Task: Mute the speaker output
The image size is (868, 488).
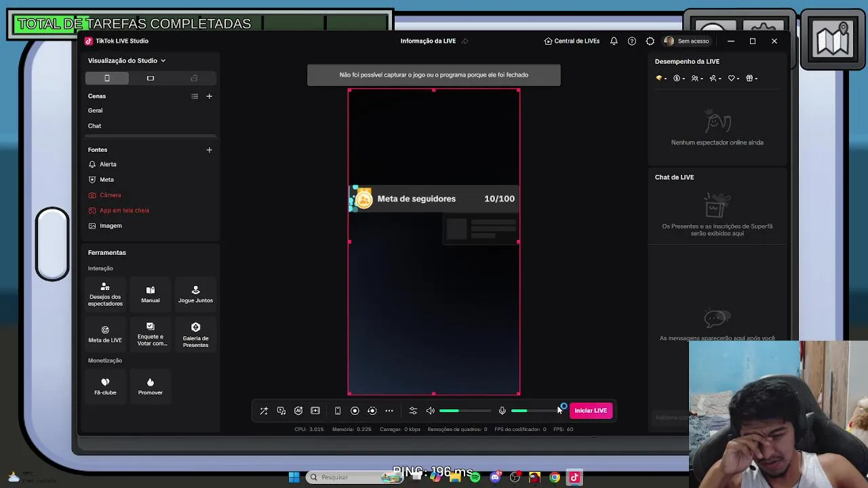Action: tap(431, 411)
